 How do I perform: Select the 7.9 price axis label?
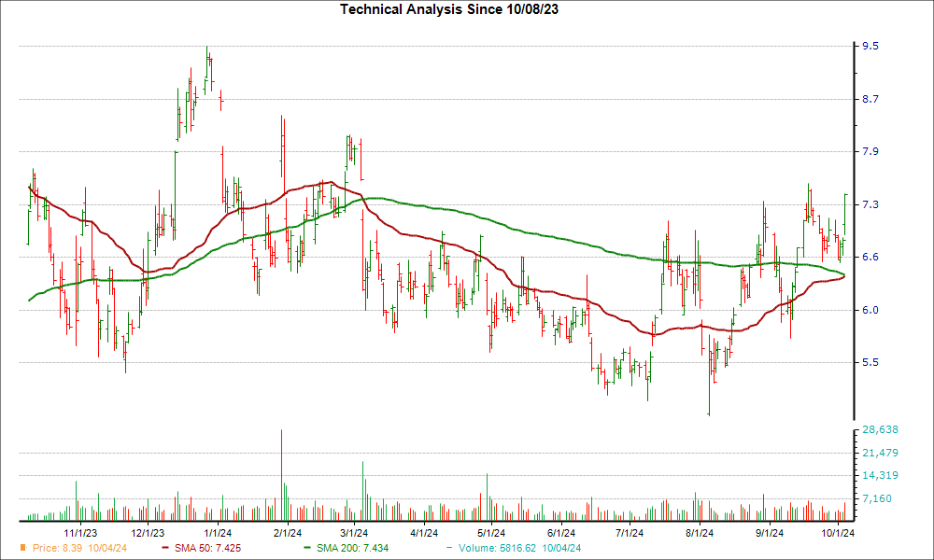coord(870,151)
